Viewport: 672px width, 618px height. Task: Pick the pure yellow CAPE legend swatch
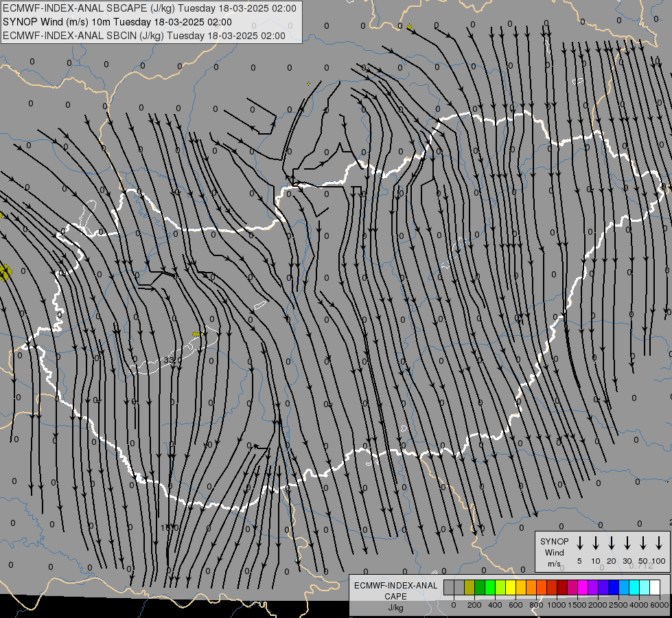tap(511, 587)
